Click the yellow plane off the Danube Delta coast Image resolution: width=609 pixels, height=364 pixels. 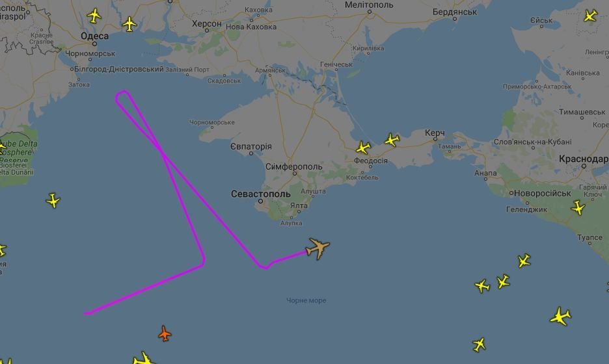[x=53, y=201]
